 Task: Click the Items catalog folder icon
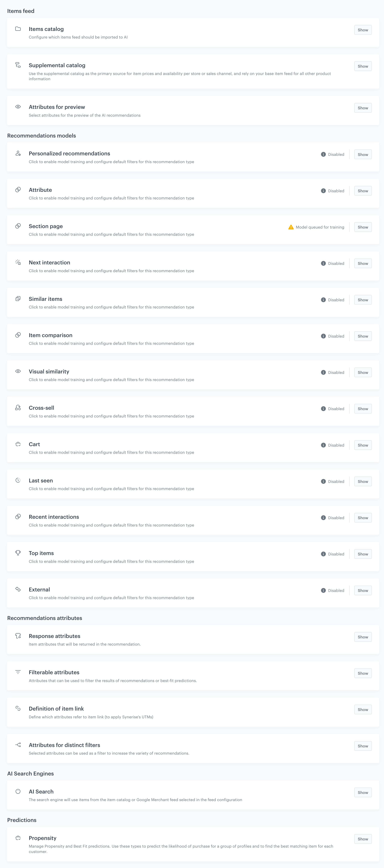tap(18, 29)
